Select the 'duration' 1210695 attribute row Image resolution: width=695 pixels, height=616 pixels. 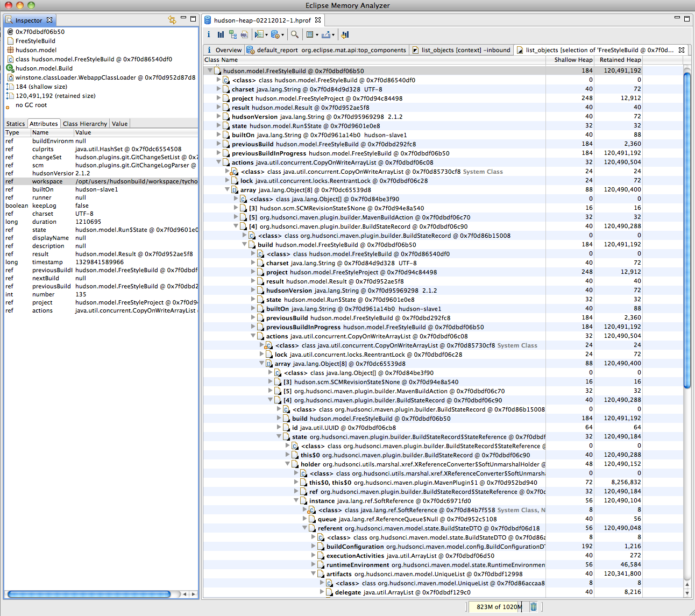pyautogui.click(x=101, y=222)
